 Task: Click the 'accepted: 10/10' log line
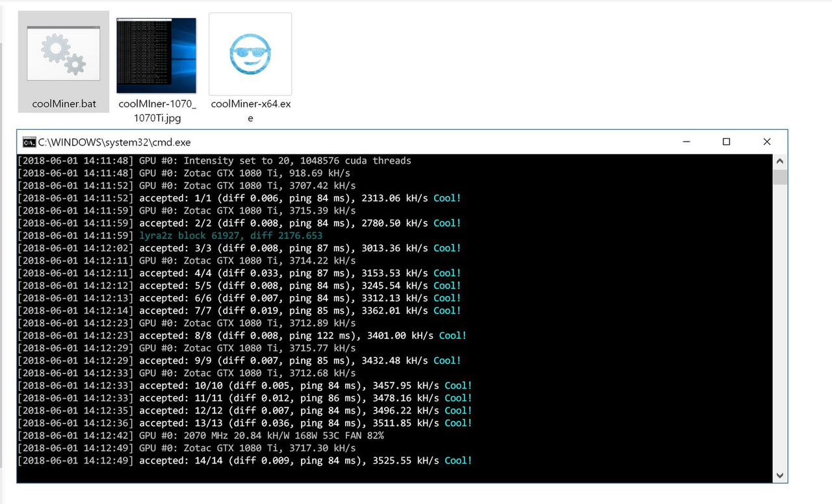244,385
